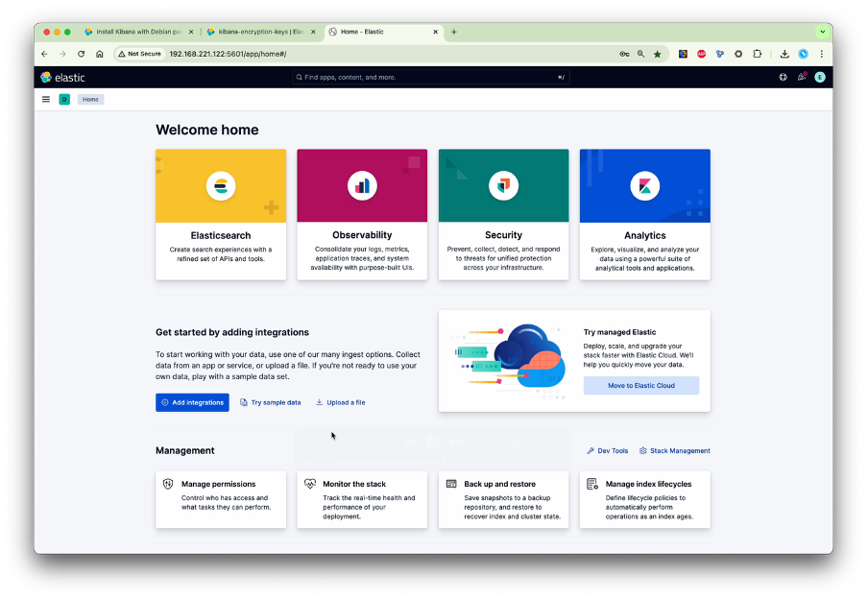Close the Home - Elastic tab
Screen dimensions: 868x599
(436, 32)
